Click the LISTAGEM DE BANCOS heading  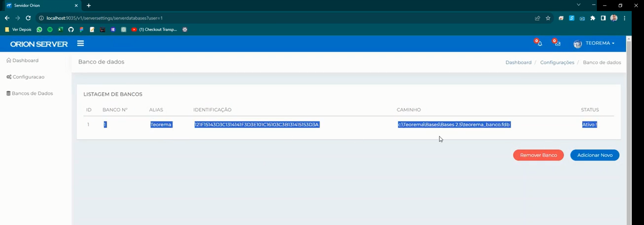tap(113, 94)
